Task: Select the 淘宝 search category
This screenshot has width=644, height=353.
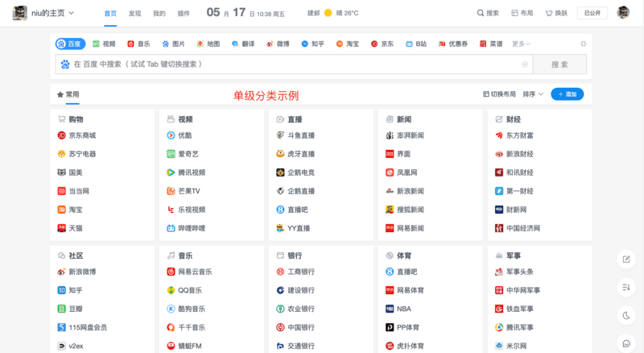Action: 348,44
